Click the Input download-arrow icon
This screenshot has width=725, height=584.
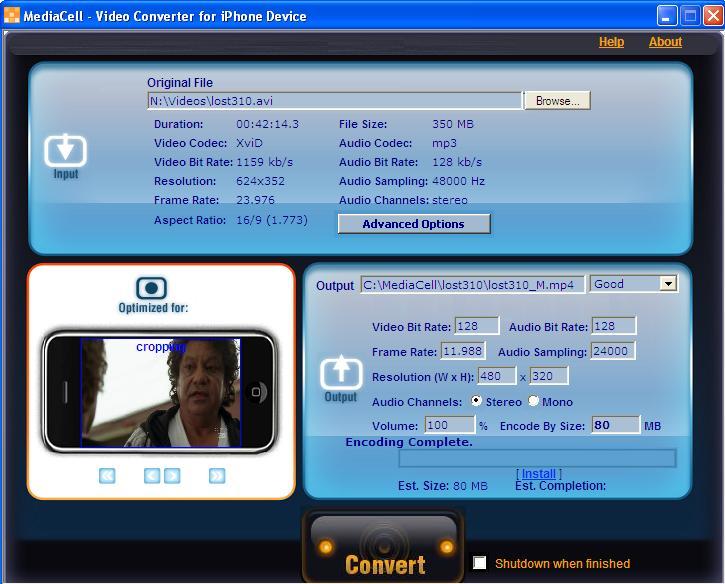[x=65, y=150]
